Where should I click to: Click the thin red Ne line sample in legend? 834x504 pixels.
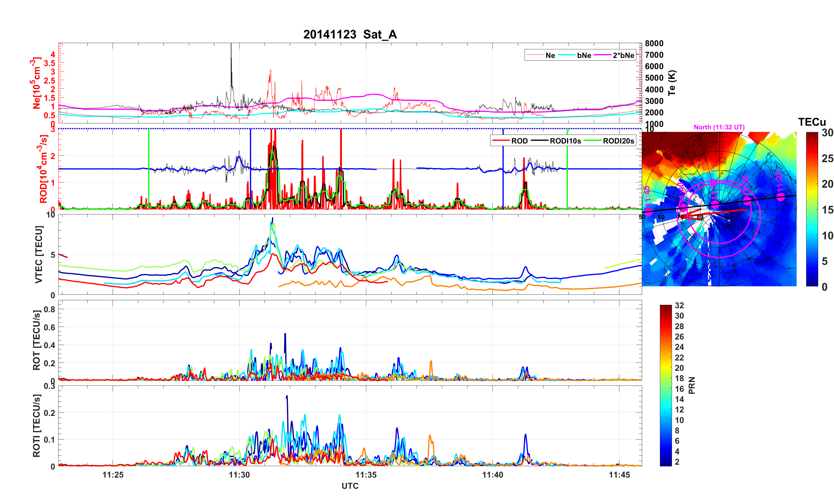pyautogui.click(x=535, y=55)
